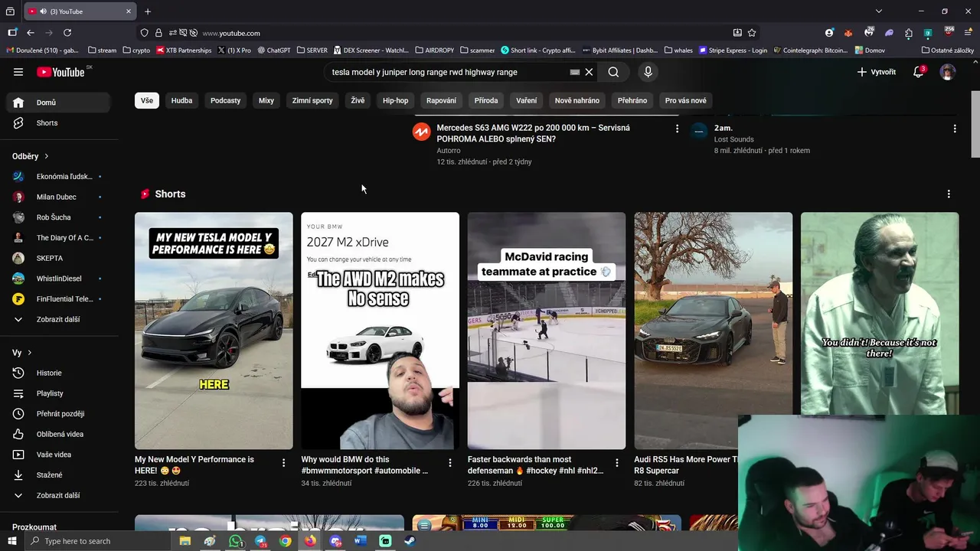This screenshot has width=980, height=551.
Task: Open Shorts in the sidebar
Action: 59,123
